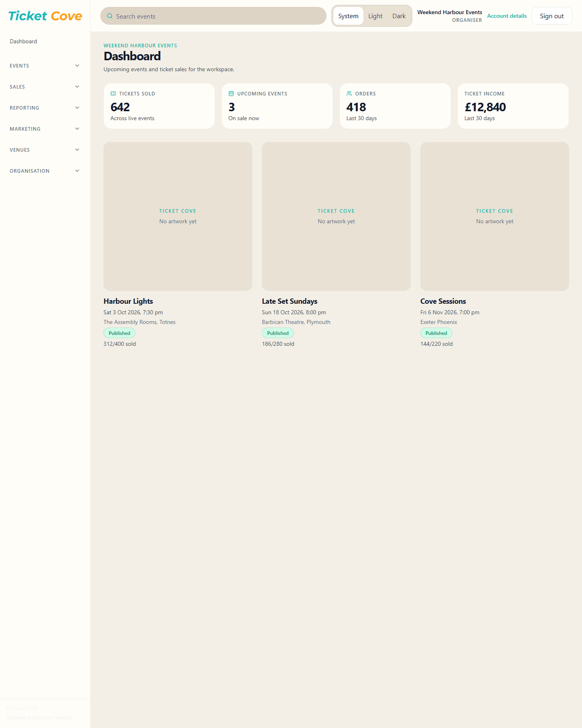The height and width of the screenshot is (728, 582).
Task: Switch theme to Dark
Action: pos(399,16)
